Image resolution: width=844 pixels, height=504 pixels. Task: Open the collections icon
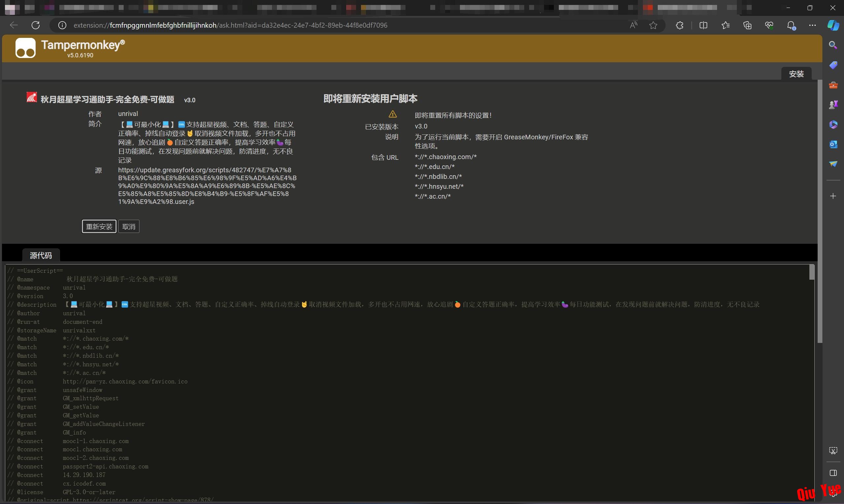747,25
